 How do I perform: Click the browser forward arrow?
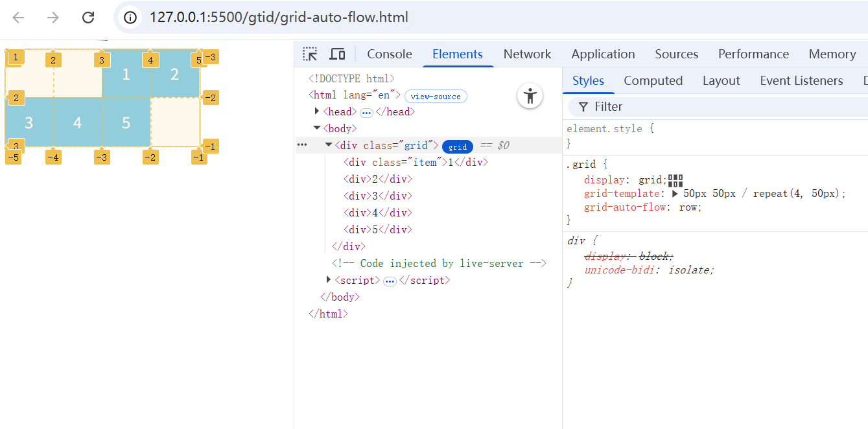(53, 17)
